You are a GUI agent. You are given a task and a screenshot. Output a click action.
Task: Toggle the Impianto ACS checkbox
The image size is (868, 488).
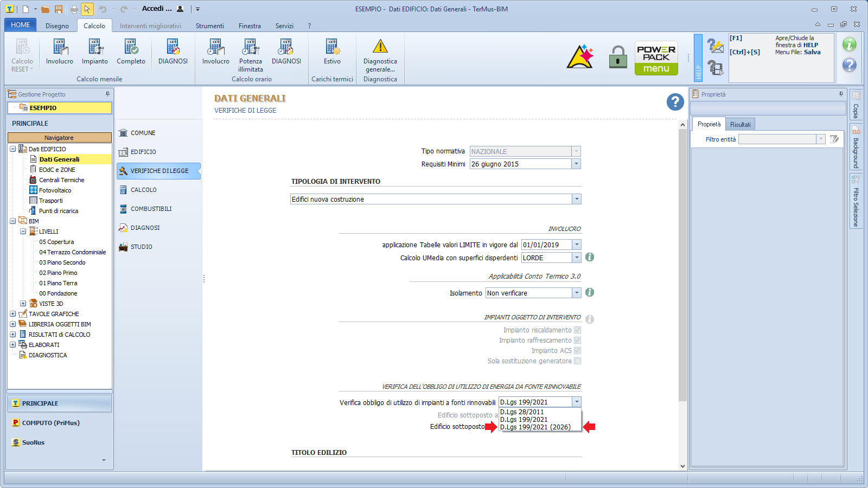(577, 351)
